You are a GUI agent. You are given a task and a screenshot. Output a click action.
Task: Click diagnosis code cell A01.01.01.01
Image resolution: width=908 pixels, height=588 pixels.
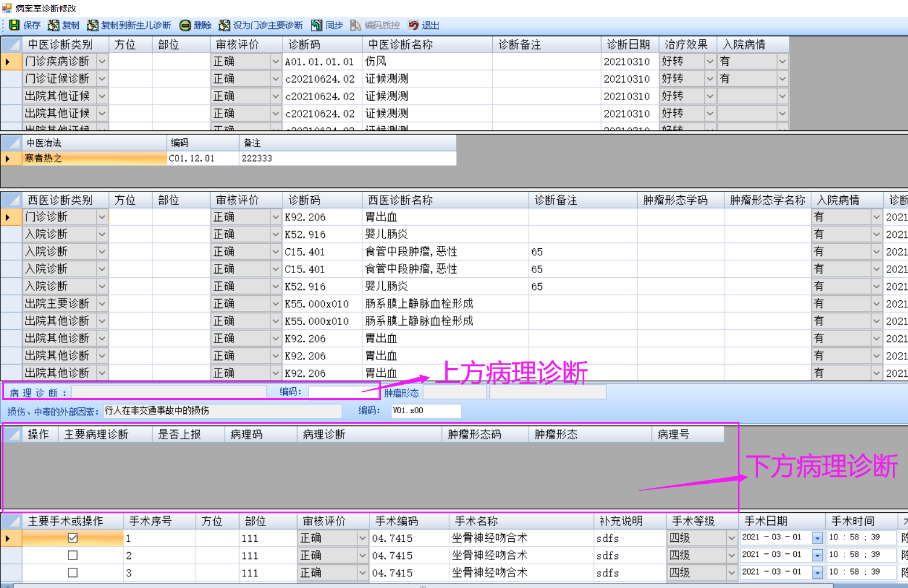point(323,61)
